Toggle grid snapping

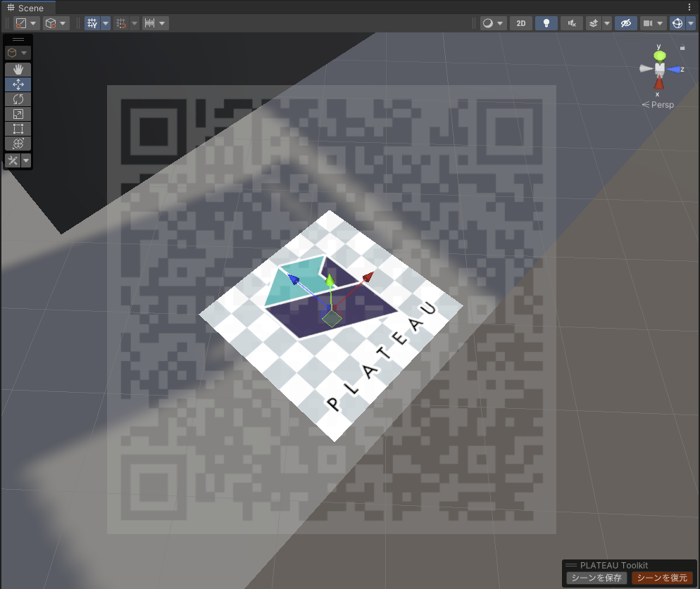[x=121, y=23]
